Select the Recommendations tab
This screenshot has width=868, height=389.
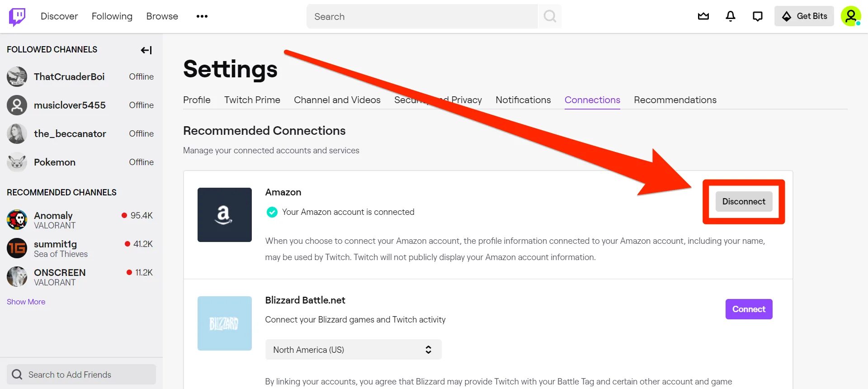pyautogui.click(x=675, y=100)
